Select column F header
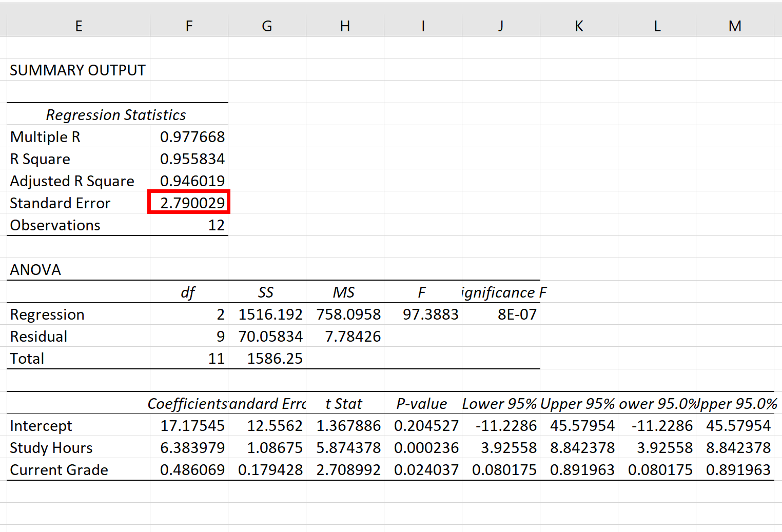Viewport: 782px width, 532px height. [x=189, y=26]
